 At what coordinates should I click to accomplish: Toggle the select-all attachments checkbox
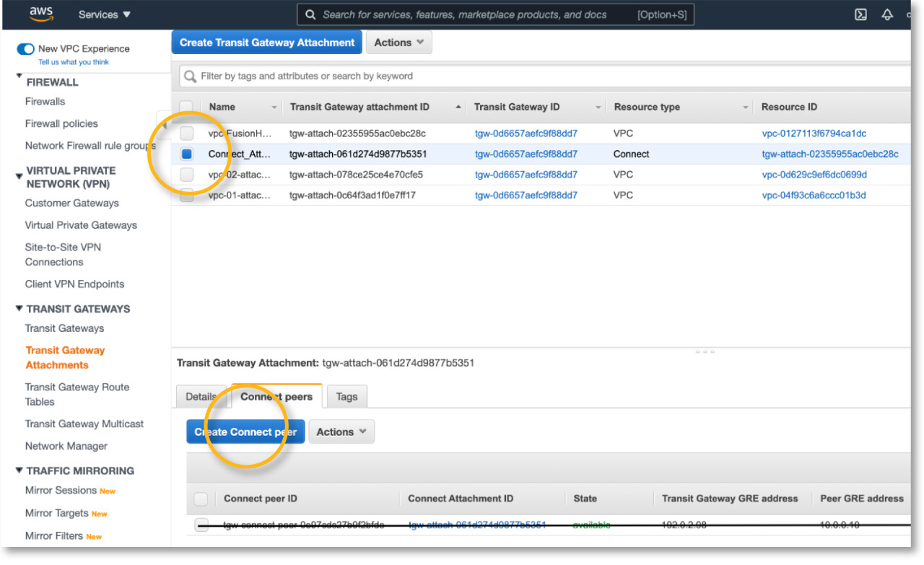(186, 107)
